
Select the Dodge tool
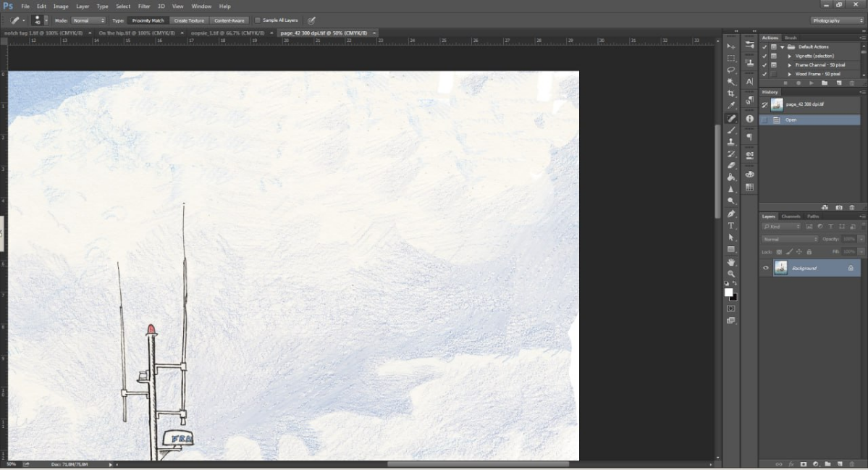point(731,201)
